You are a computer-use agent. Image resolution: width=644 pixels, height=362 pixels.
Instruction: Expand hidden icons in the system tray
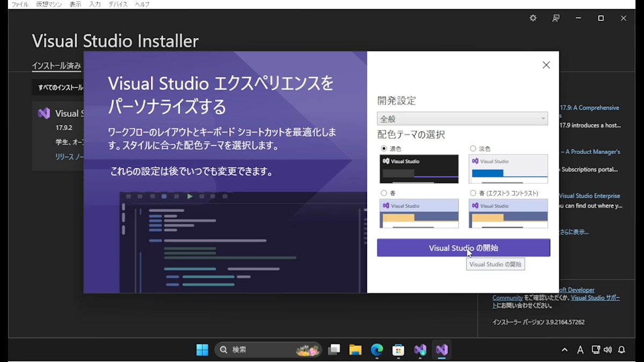point(565,349)
